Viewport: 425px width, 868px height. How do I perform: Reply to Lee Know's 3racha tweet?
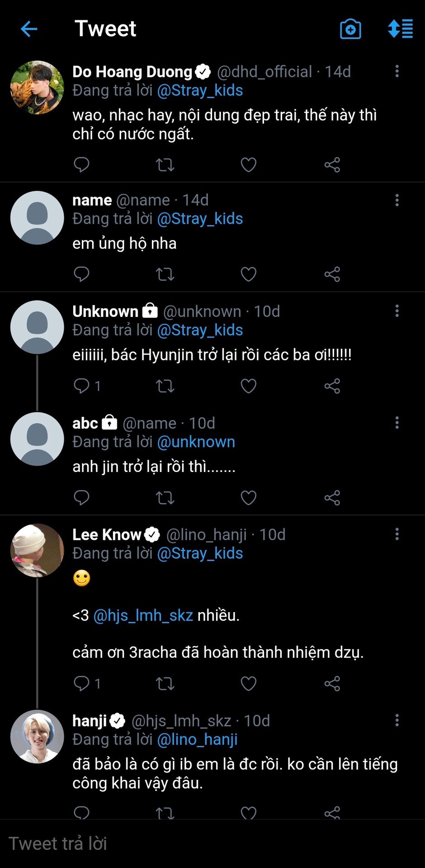click(81, 684)
